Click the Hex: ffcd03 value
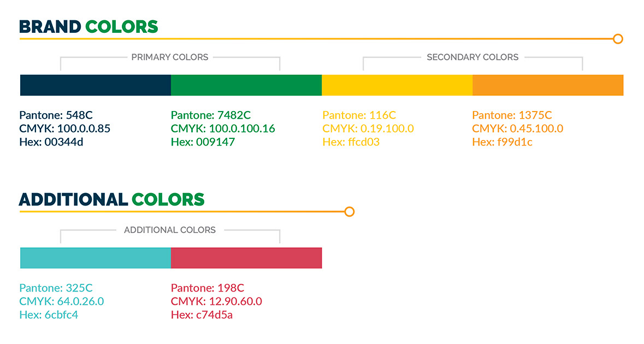Viewport: 644px width, 344px height. pos(351,142)
